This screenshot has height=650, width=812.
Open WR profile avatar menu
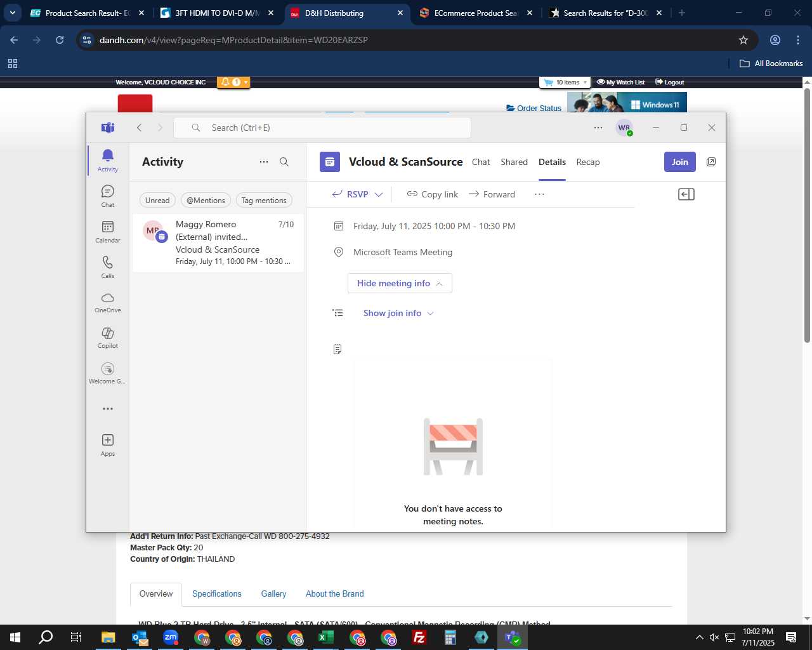[x=624, y=128]
